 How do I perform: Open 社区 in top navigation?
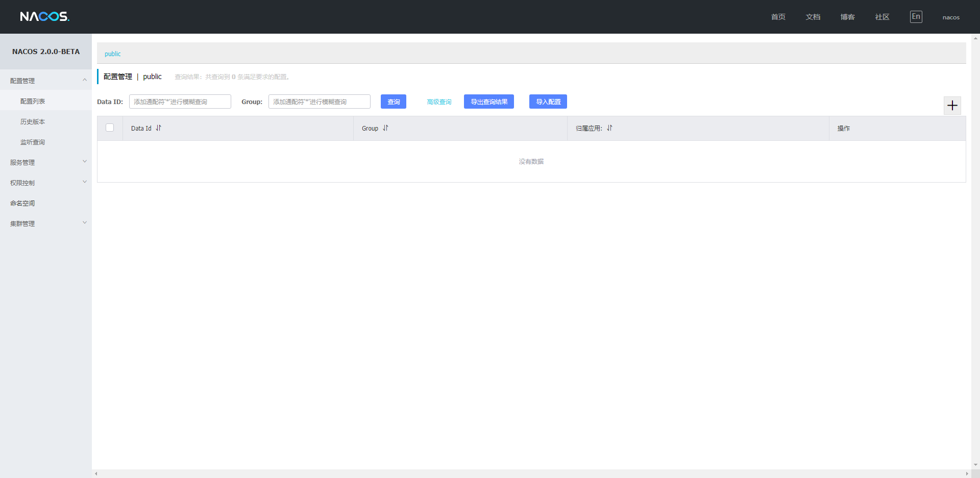[882, 17]
